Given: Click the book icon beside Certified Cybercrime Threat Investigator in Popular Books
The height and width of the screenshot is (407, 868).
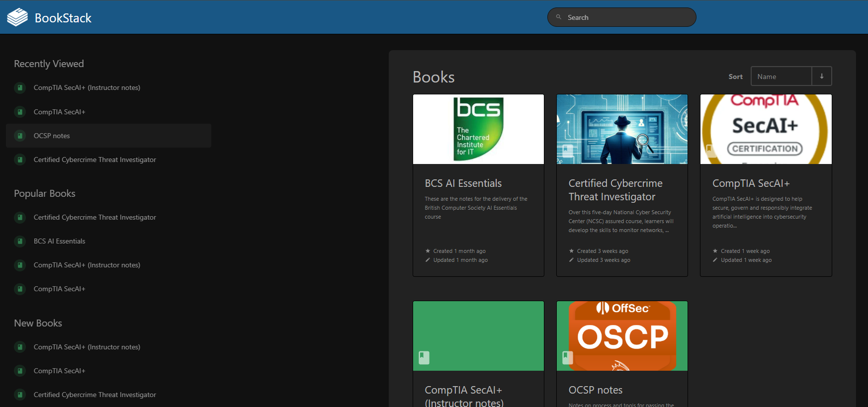Looking at the screenshot, I should 20,218.
